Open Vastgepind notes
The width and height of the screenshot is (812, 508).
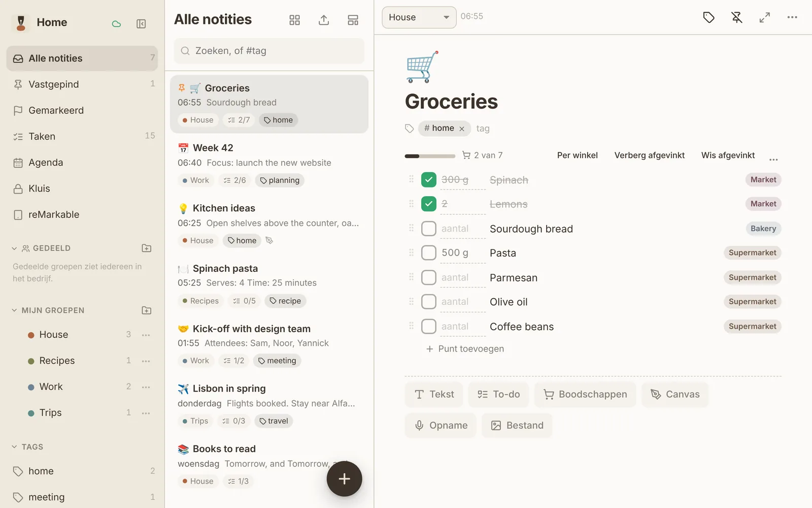82,84
